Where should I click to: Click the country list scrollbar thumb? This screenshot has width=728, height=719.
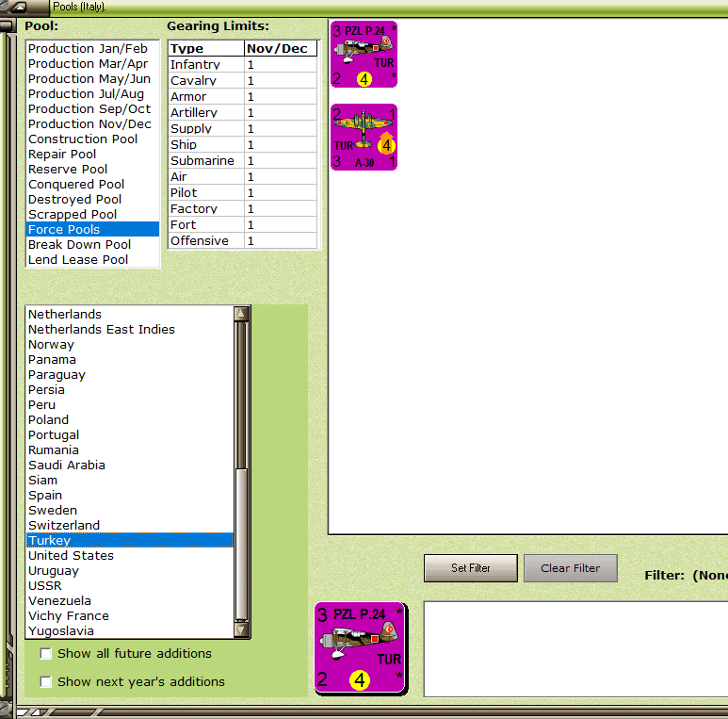tap(241, 545)
